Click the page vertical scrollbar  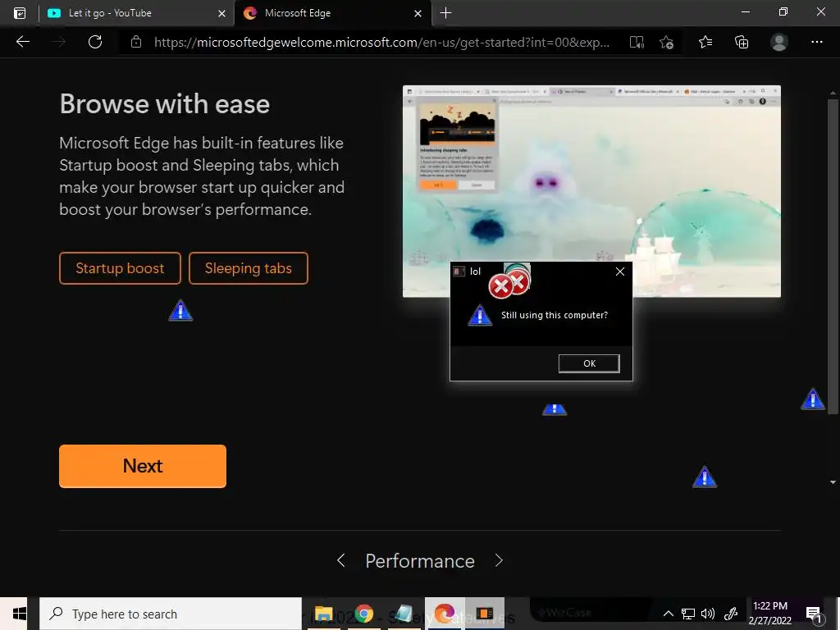[x=833, y=257]
